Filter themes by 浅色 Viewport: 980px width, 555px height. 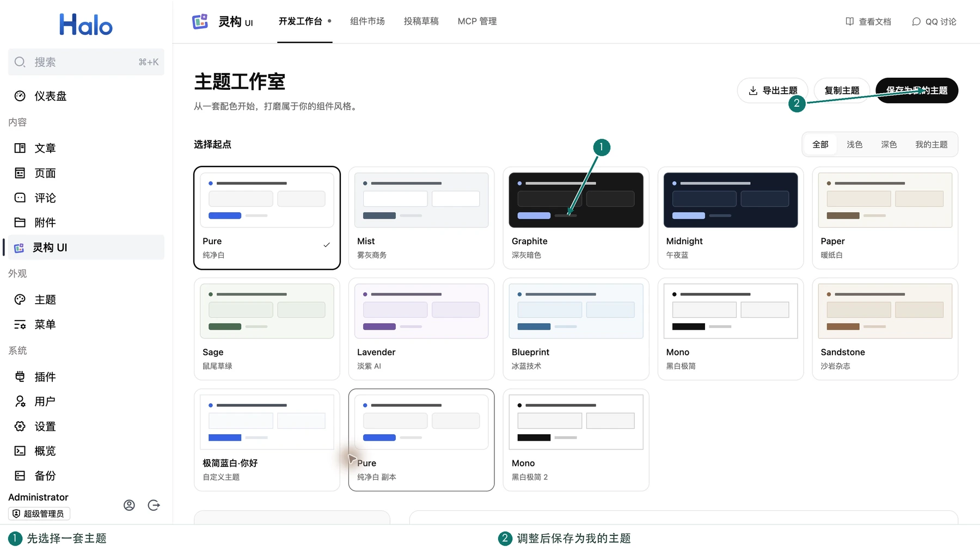pyautogui.click(x=855, y=145)
